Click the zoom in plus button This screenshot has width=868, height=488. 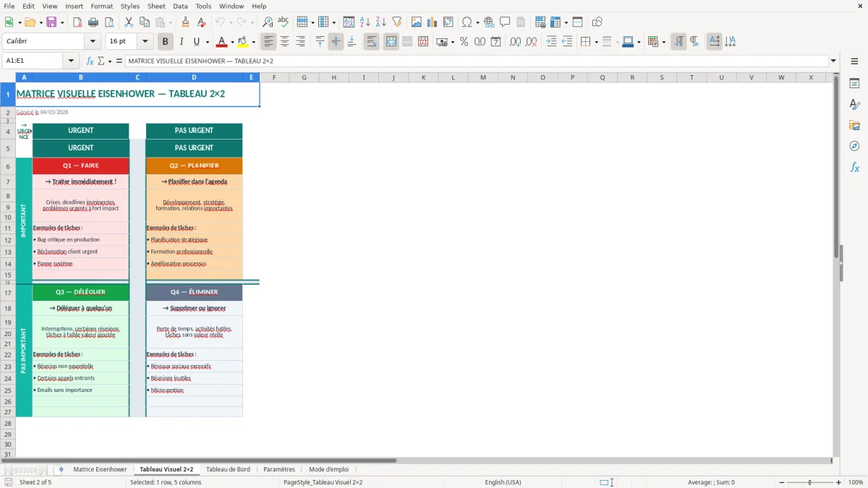(x=838, y=482)
